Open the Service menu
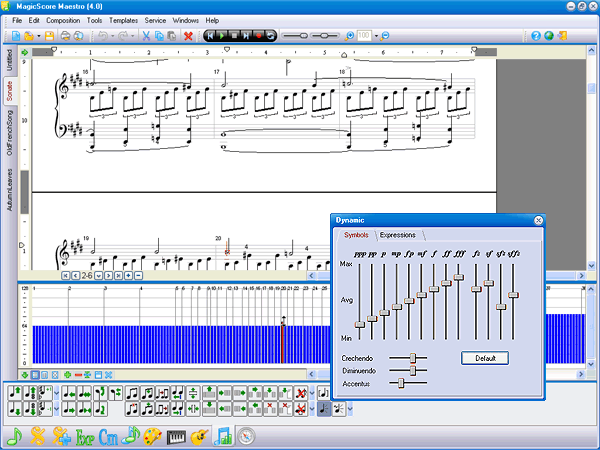 point(155,21)
